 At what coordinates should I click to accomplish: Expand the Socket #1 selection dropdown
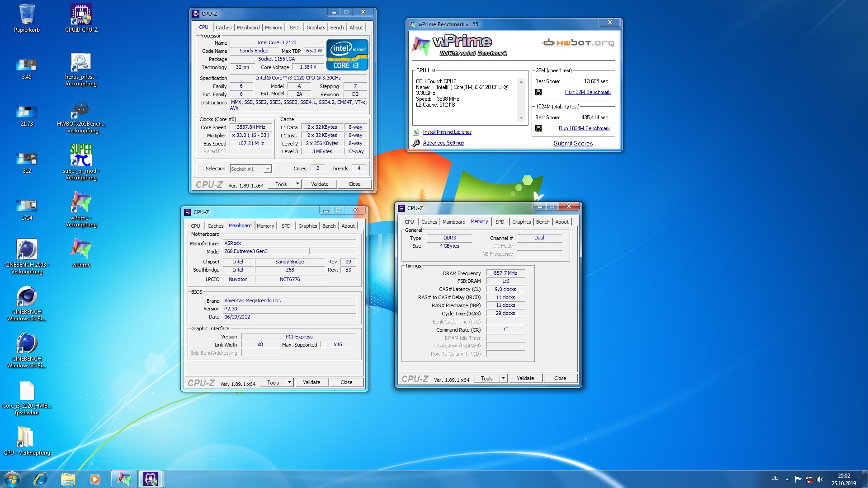pos(268,169)
